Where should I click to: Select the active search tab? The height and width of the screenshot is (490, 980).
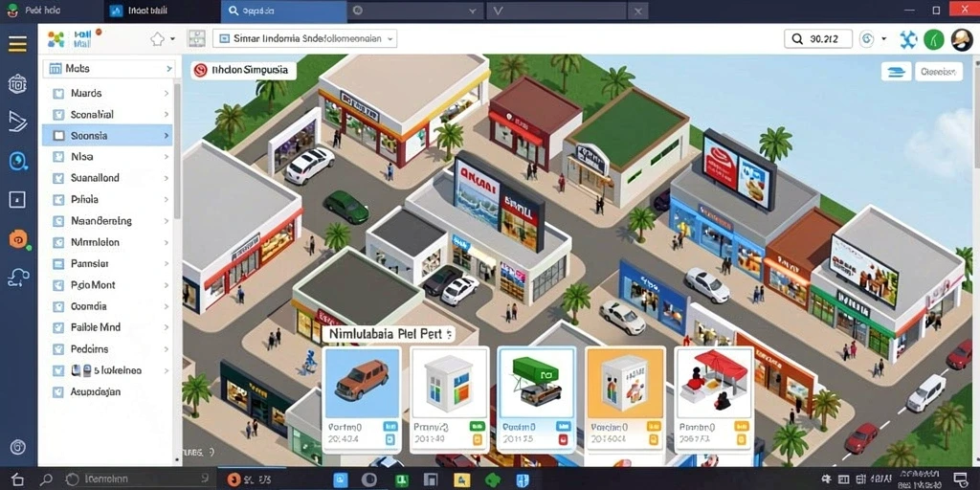tap(283, 11)
